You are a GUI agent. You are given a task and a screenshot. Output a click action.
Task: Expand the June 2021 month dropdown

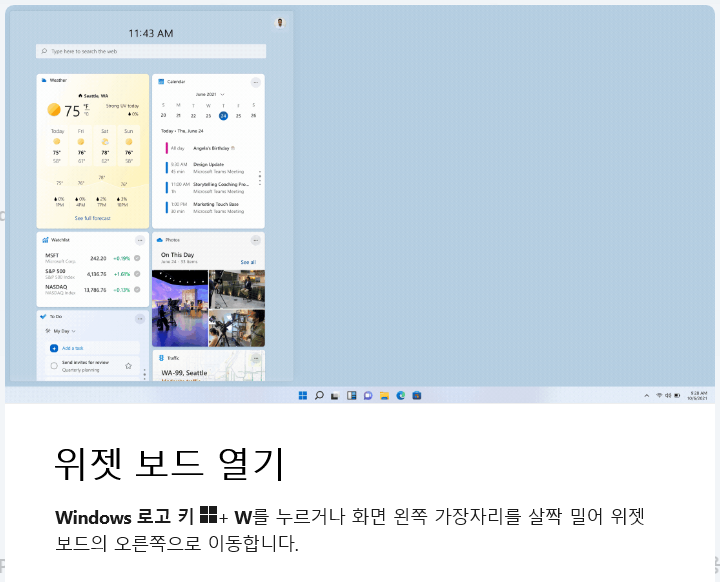(x=210, y=94)
